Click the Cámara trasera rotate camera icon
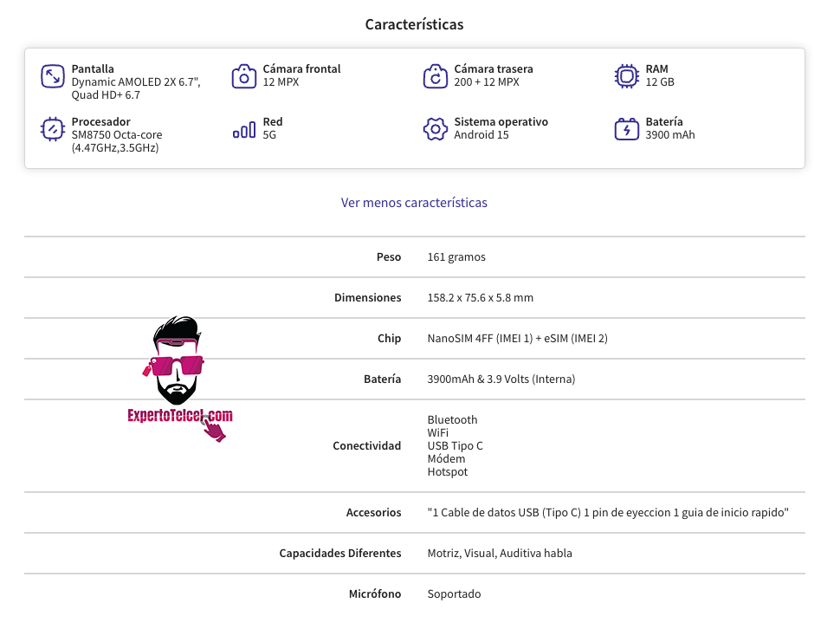 point(435,76)
